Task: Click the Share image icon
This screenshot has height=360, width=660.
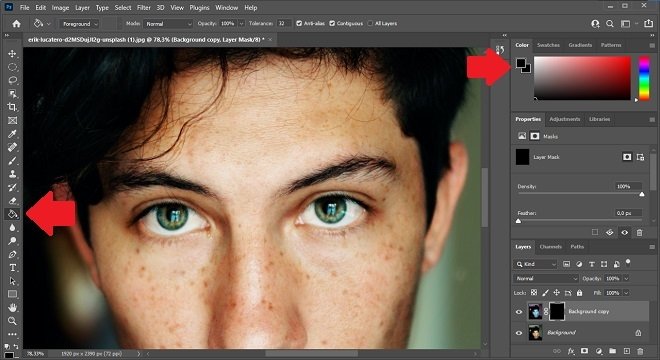Action: 648,24
